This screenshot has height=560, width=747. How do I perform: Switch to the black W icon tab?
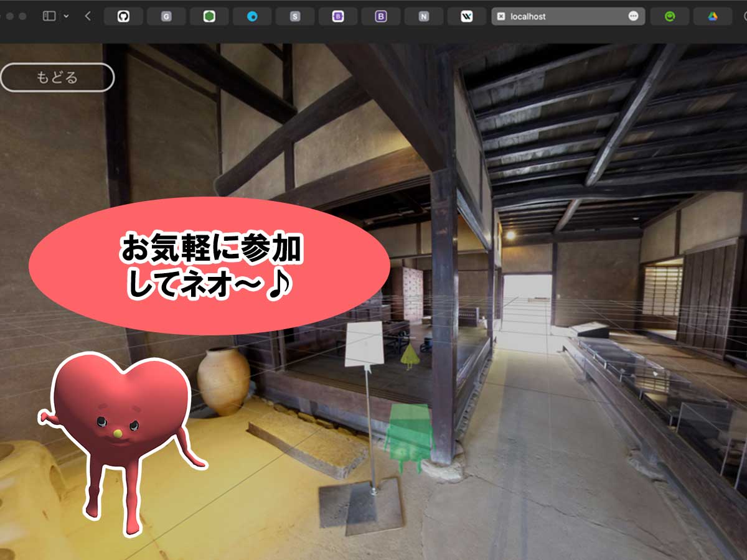point(467,17)
